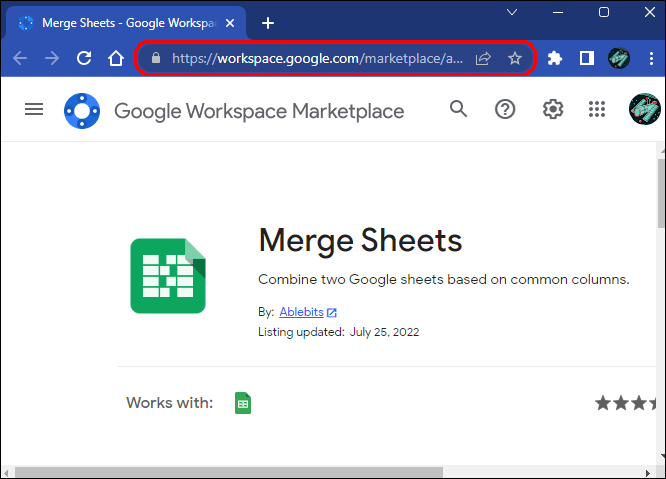The width and height of the screenshot is (666, 479).
Task: Open a new browser tab
Action: 268,22
